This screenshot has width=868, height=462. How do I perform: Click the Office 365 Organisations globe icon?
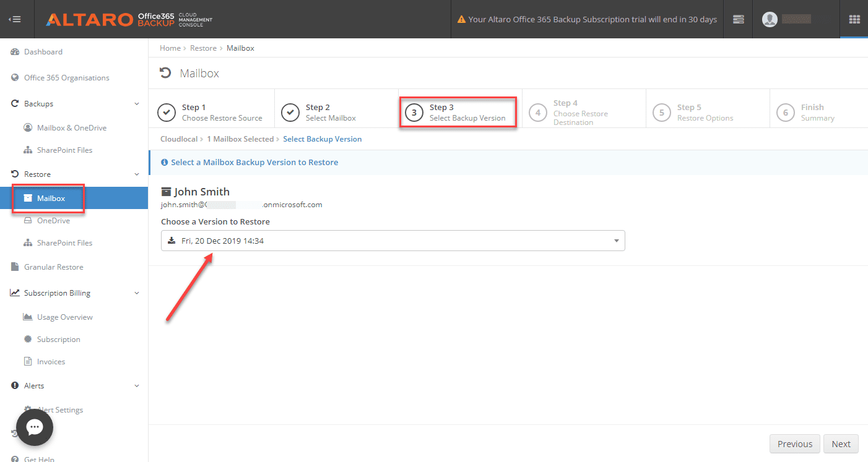[15, 78]
